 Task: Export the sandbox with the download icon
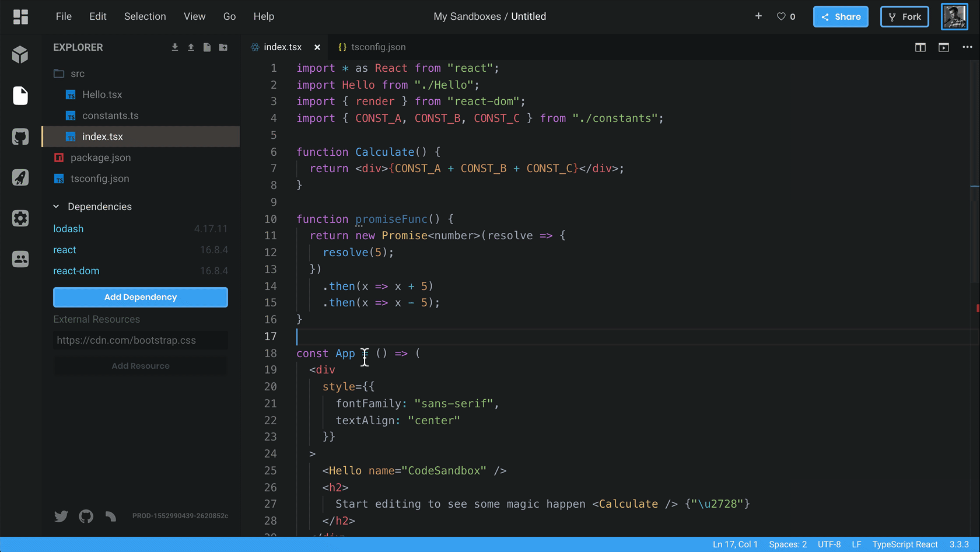click(174, 47)
